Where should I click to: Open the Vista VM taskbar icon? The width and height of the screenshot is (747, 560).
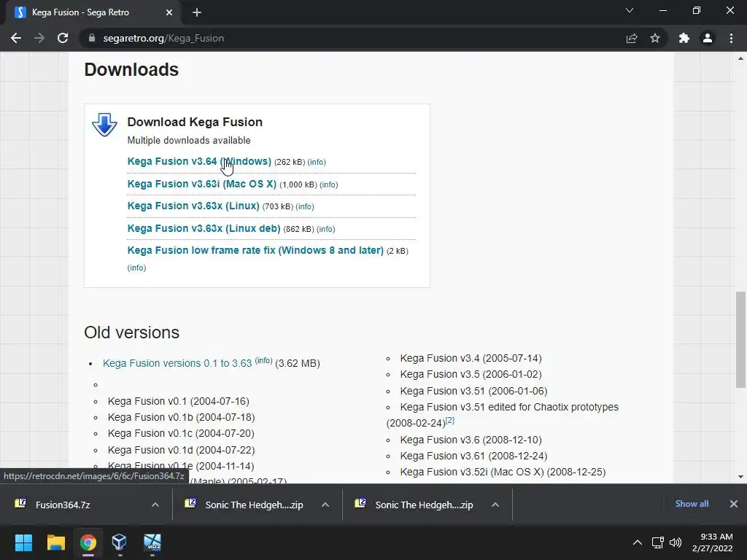(x=152, y=542)
